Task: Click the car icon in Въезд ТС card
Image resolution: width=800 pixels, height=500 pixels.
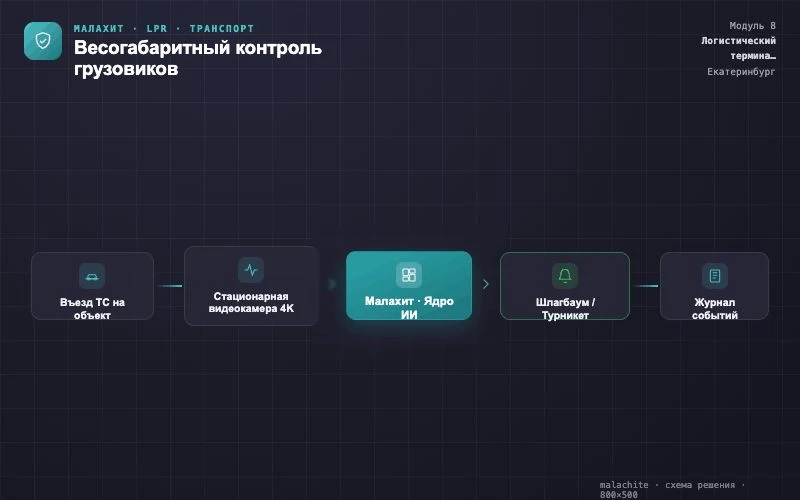Action: pos(92,277)
